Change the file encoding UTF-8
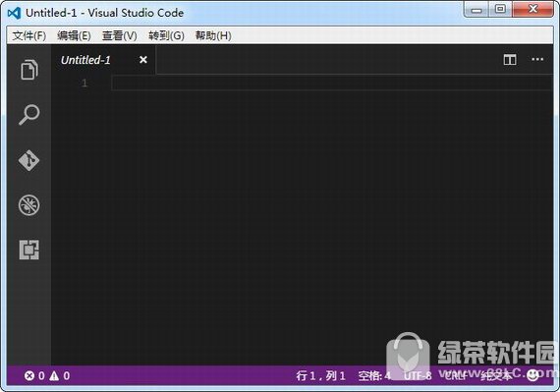Viewport: 560px width, 392px height. 418,375
